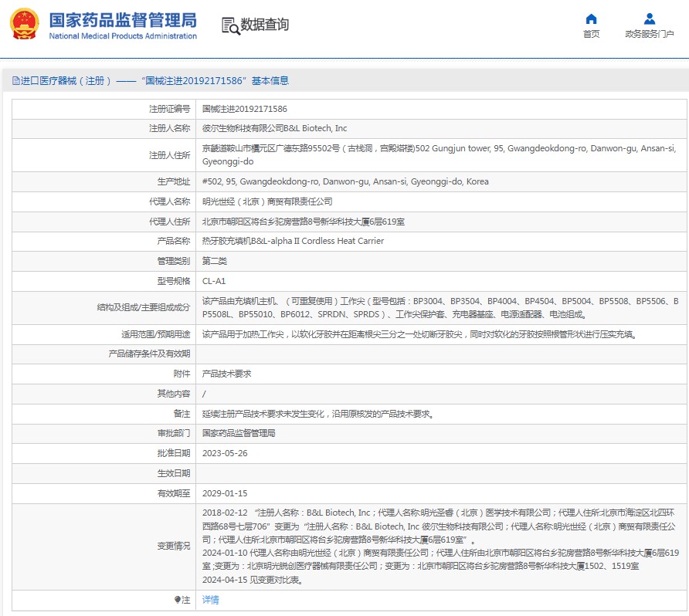Click the approval date 2023-05-26
Screen dimensions: 689x616
(225, 453)
